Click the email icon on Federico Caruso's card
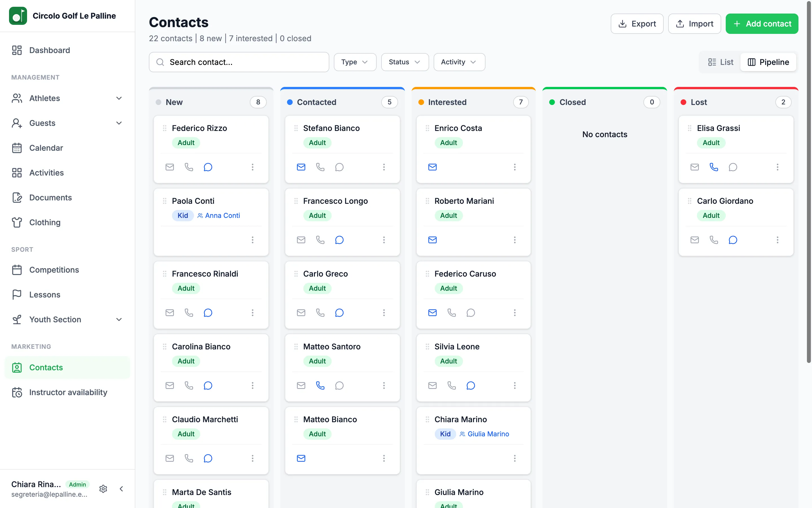 433,313
